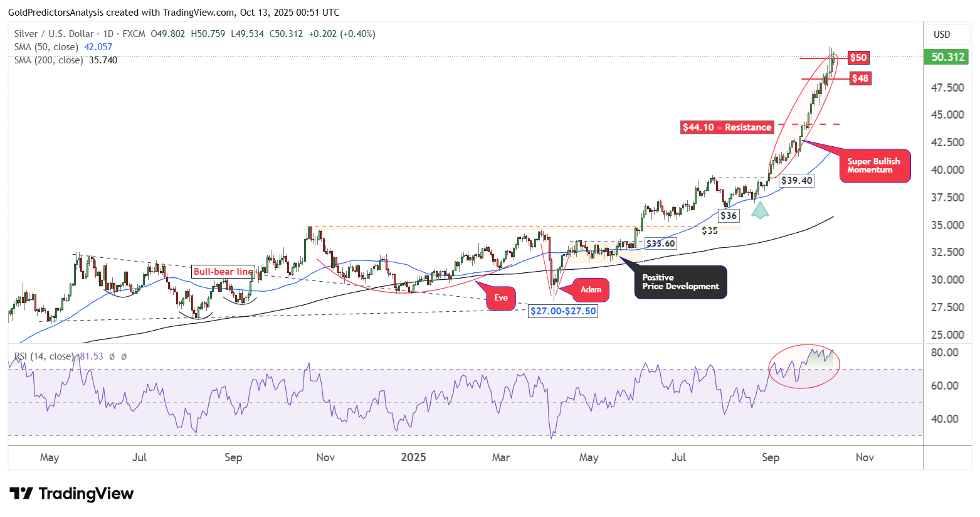Click the Super Bullish Momentum callout
Screen dimensions: 980x517
point(874,166)
